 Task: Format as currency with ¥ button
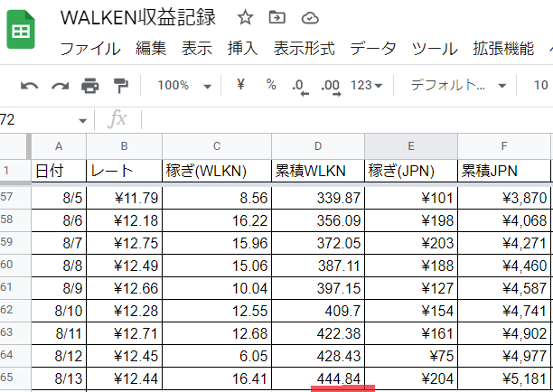pos(240,85)
